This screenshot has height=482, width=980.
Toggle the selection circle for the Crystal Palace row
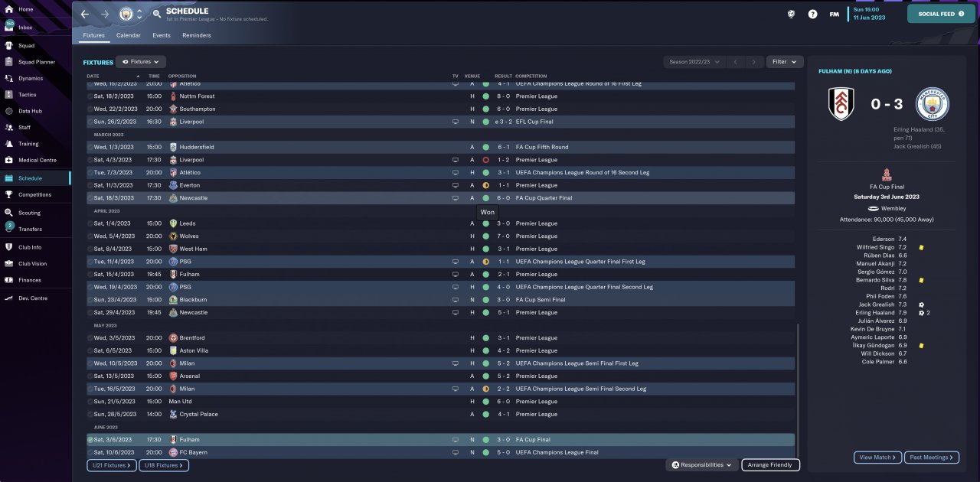pos(90,414)
